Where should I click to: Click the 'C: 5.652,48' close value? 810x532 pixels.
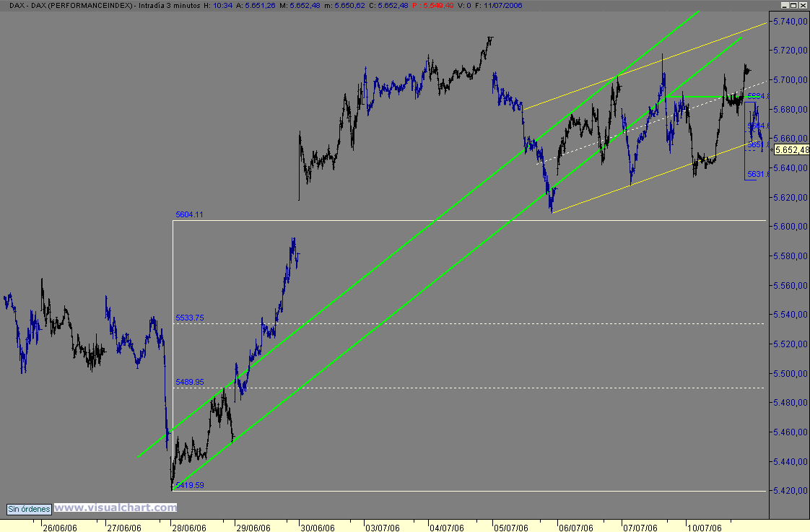coord(388,5)
